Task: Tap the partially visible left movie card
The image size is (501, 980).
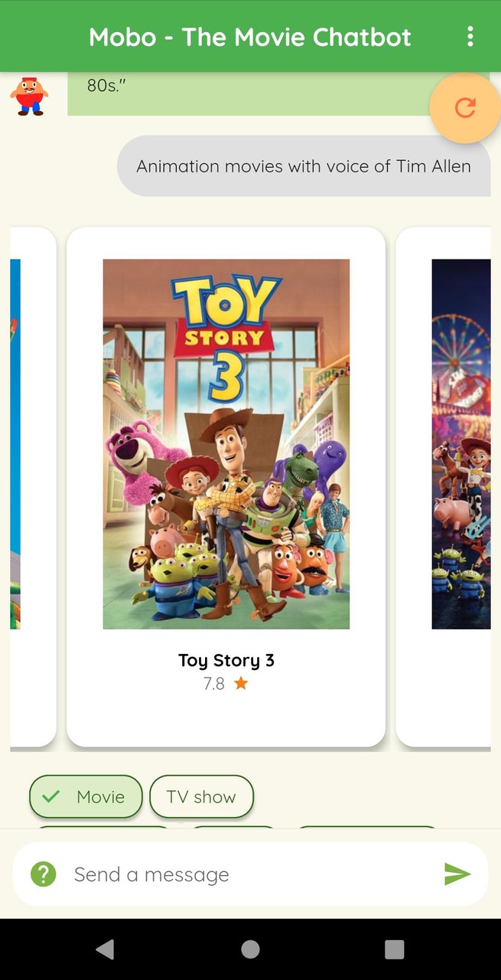Action: 33,487
